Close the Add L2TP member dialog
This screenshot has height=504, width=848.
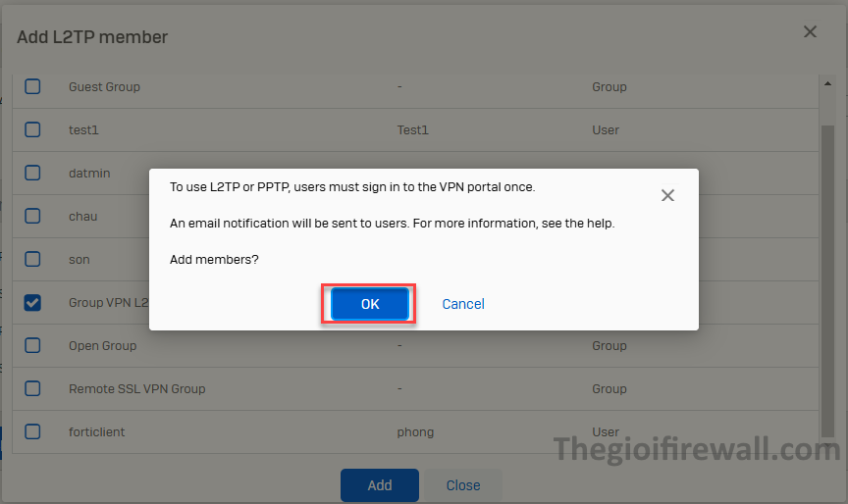pyautogui.click(x=810, y=32)
